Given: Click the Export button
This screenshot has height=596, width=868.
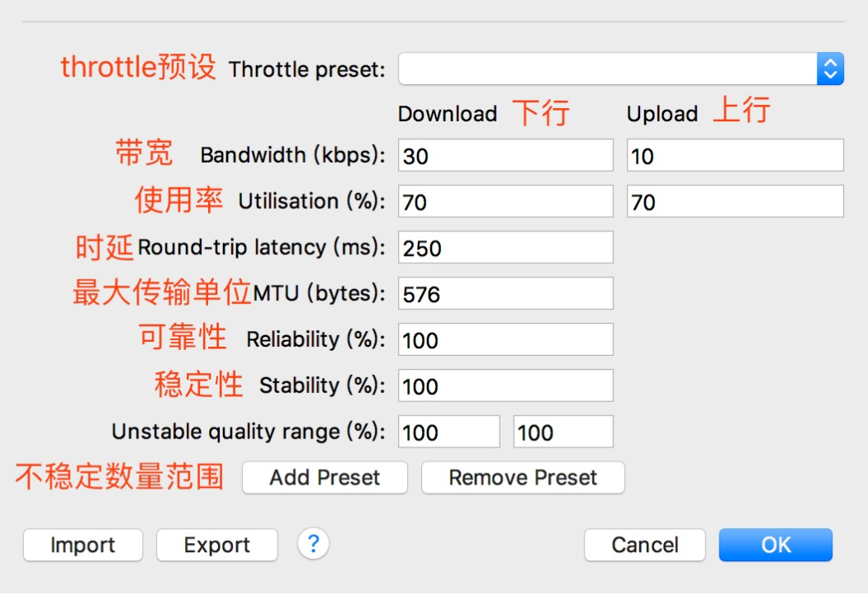Looking at the screenshot, I should pyautogui.click(x=216, y=545).
